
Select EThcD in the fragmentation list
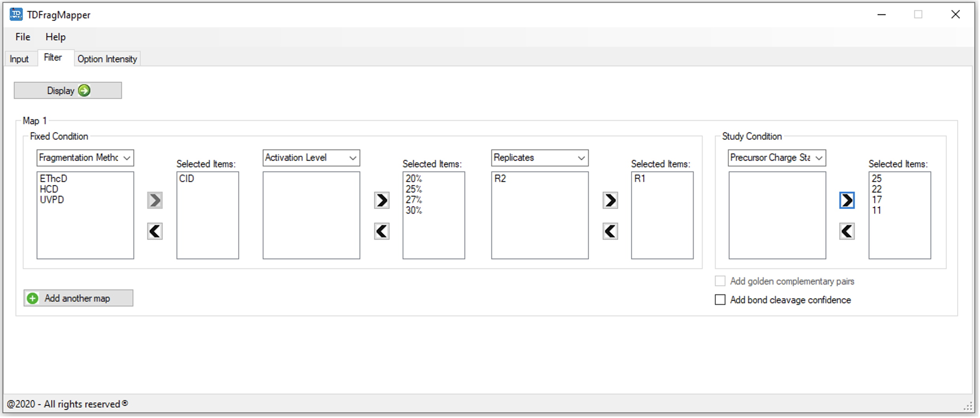click(x=54, y=179)
